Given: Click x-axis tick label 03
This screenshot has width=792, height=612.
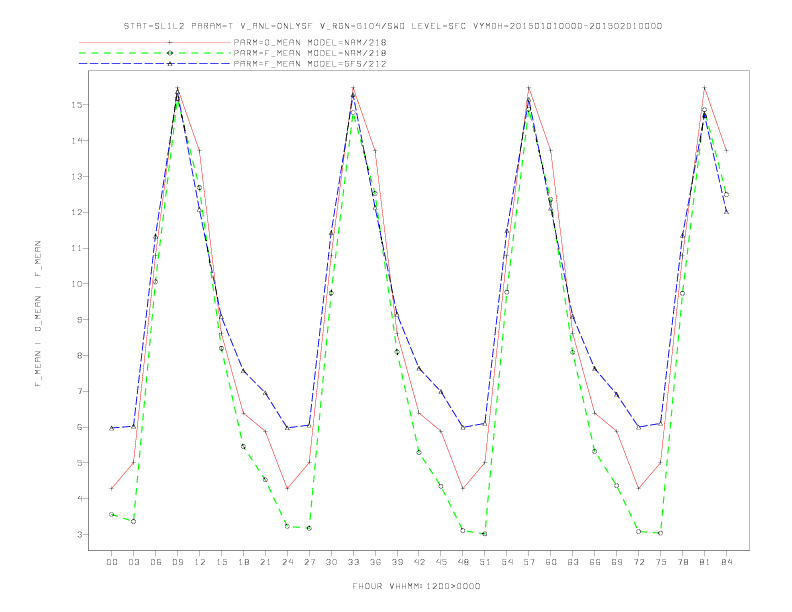Looking at the screenshot, I should pos(133,562).
